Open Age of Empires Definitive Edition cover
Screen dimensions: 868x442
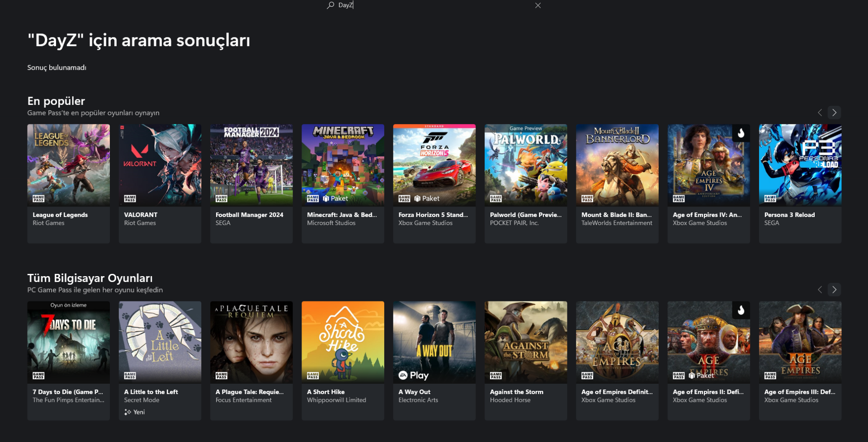(x=618, y=343)
